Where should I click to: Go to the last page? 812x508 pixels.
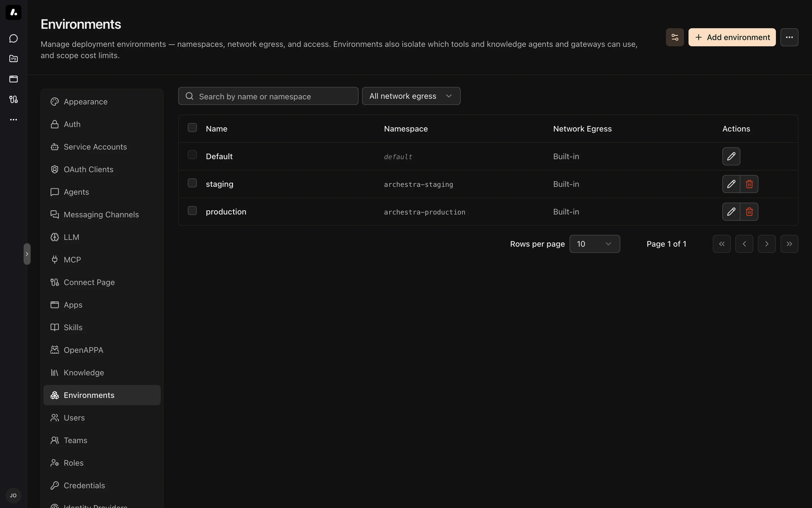[x=789, y=244]
